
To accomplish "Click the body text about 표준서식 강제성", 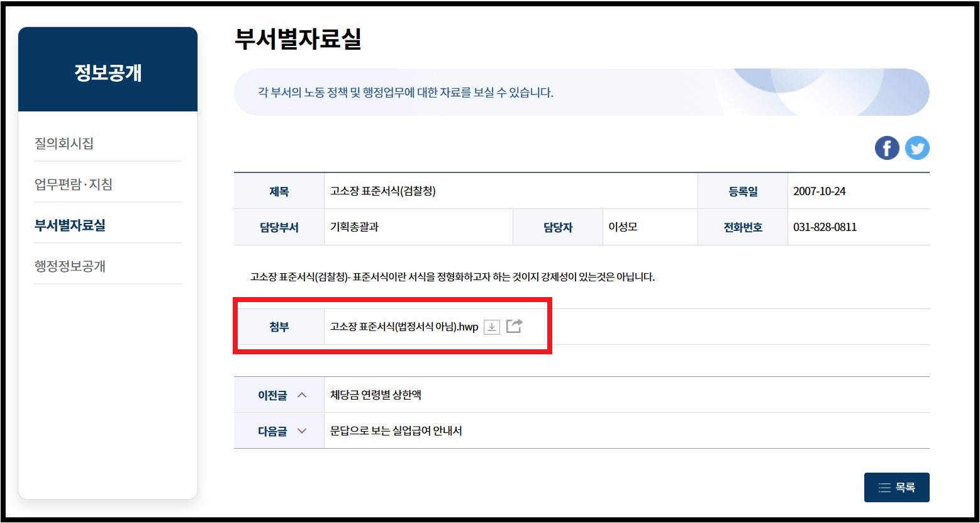I will click(x=453, y=277).
